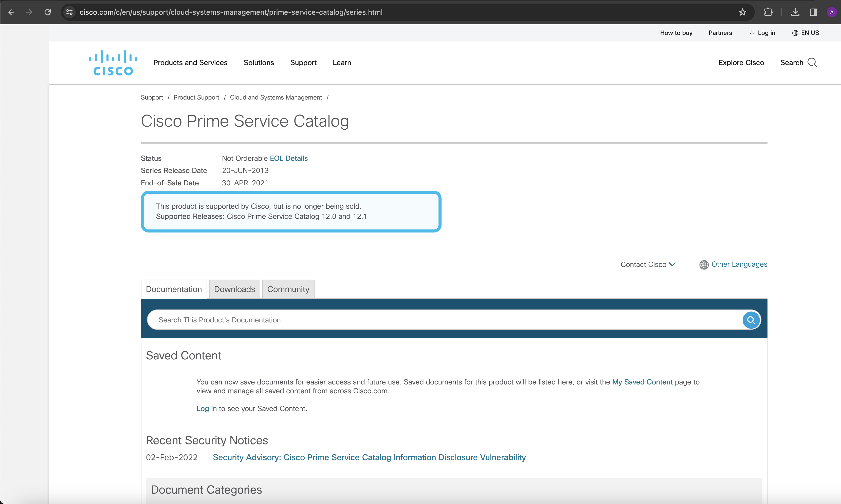
Task: Bookmark this page with star icon
Action: [x=742, y=12]
